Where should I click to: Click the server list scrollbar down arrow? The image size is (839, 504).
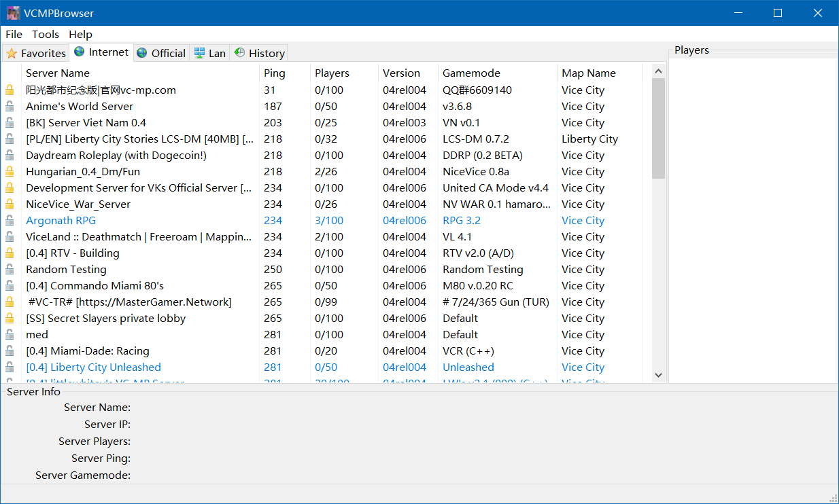point(658,375)
